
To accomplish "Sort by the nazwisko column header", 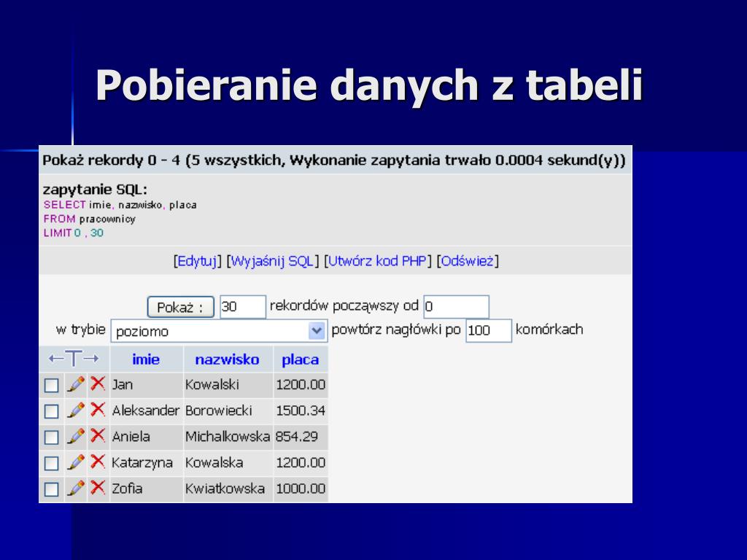I will tap(228, 359).
